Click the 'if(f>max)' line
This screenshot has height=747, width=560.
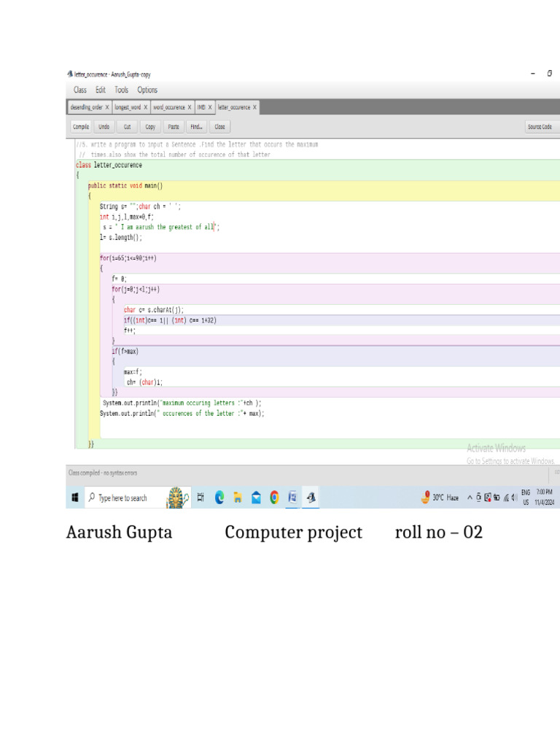pos(125,351)
